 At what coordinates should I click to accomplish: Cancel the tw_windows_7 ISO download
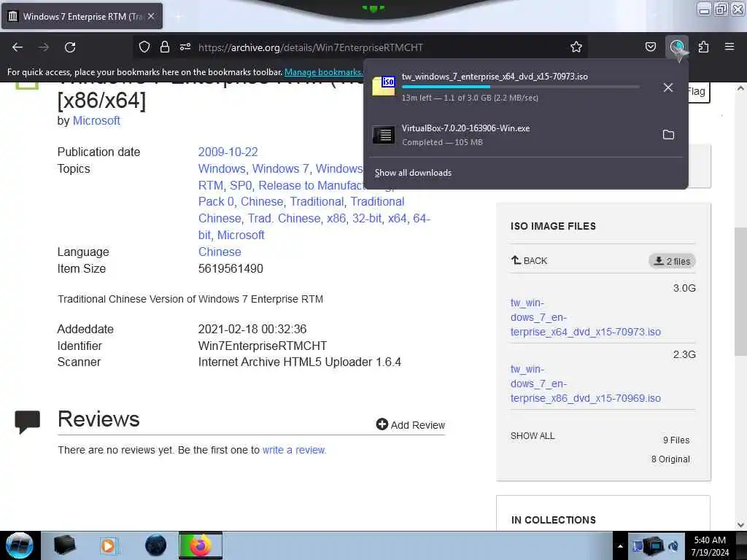[668, 87]
